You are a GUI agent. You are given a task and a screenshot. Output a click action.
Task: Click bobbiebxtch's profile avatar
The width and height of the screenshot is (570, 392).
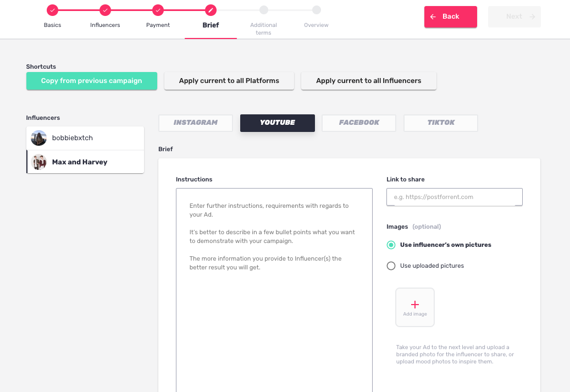pyautogui.click(x=38, y=138)
